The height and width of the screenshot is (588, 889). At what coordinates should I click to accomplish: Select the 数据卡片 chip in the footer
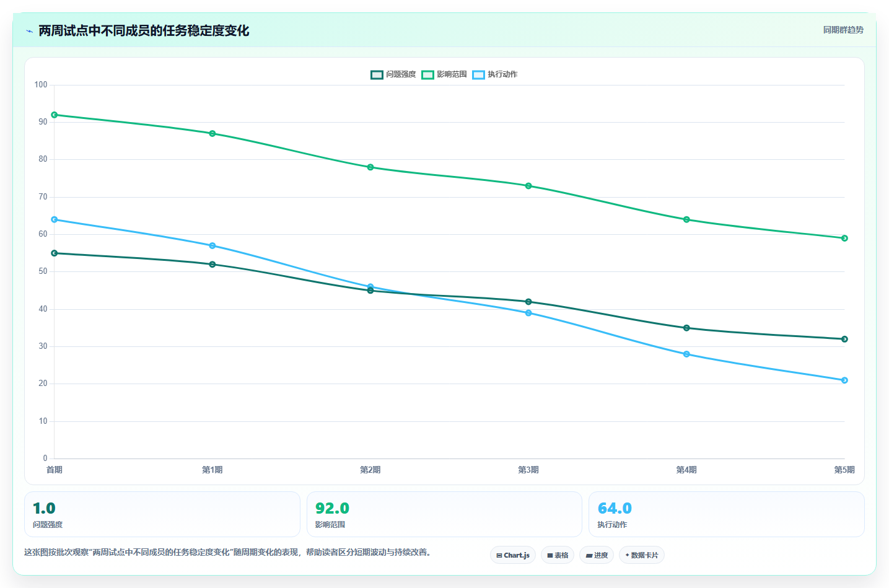tap(642, 555)
